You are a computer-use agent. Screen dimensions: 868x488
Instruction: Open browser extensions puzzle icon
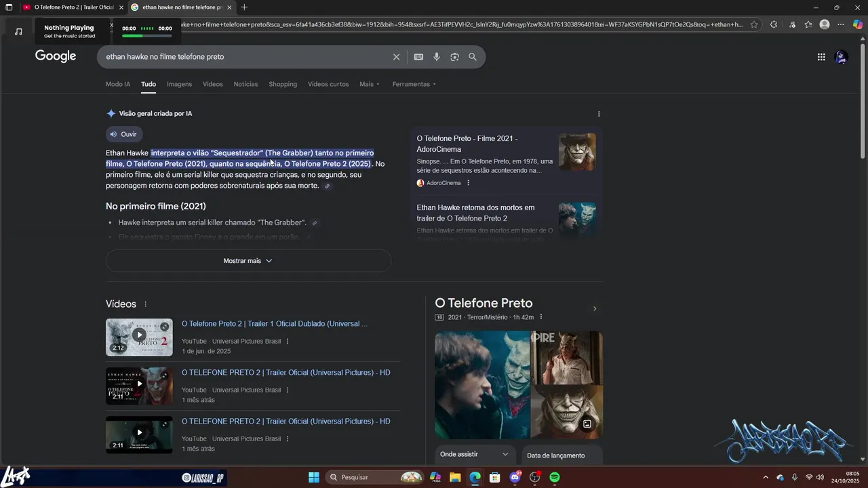774,24
